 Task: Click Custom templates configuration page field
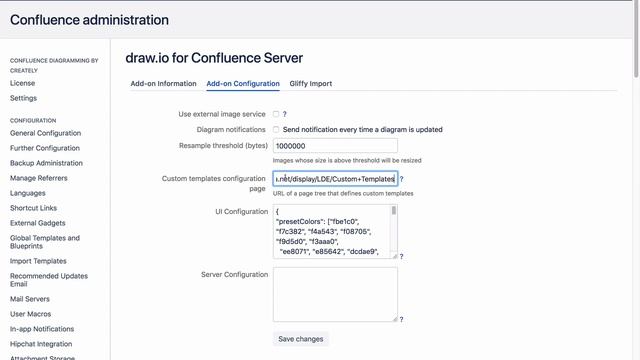[335, 179]
